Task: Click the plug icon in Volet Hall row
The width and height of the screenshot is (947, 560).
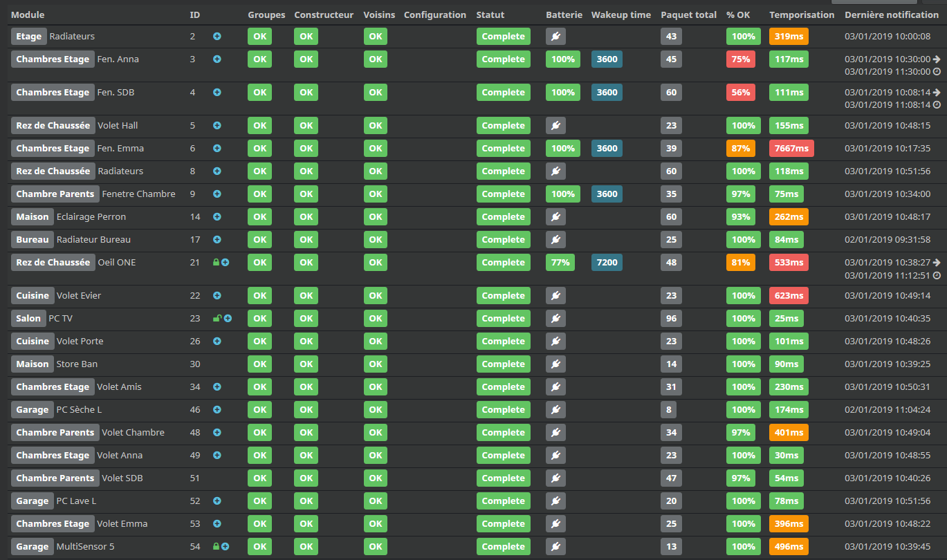Action: pyautogui.click(x=555, y=126)
